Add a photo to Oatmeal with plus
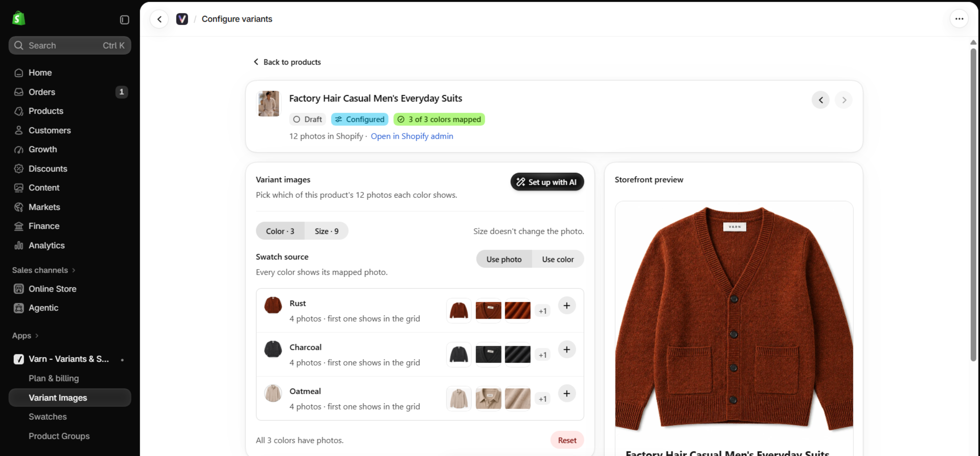Screen dimensions: 980x456 [x=566, y=394]
